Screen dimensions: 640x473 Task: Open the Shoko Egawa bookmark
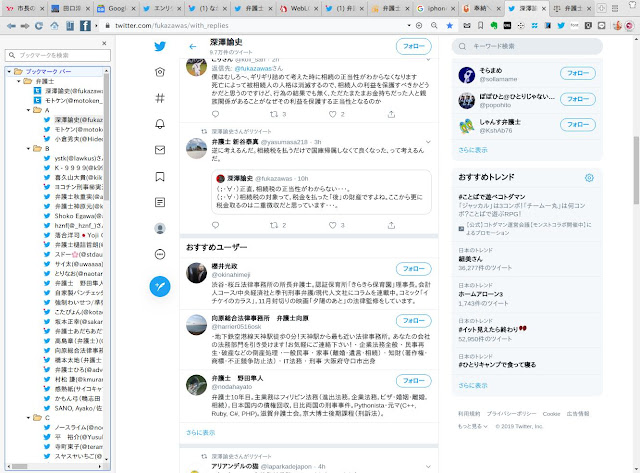click(x=78, y=216)
